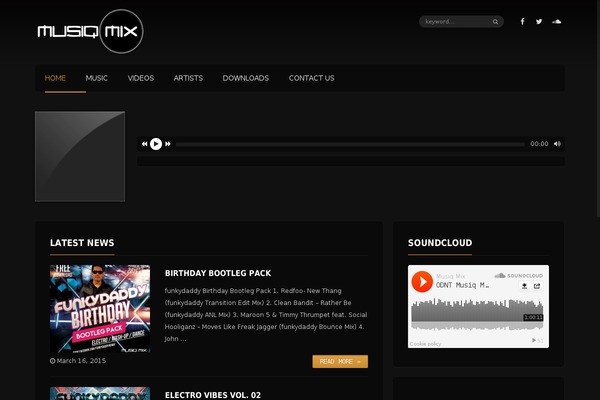Open the CDNT Musiq M.. track title
Screen dimensions: 600x400
(462, 285)
